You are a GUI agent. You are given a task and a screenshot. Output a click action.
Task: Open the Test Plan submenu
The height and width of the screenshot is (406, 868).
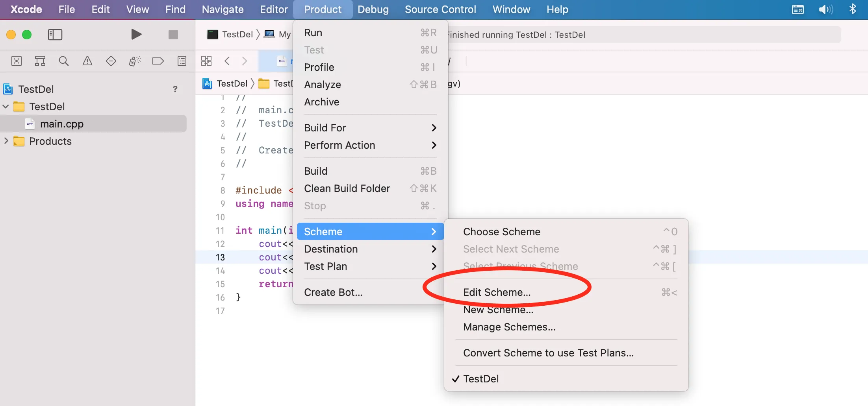click(x=370, y=266)
